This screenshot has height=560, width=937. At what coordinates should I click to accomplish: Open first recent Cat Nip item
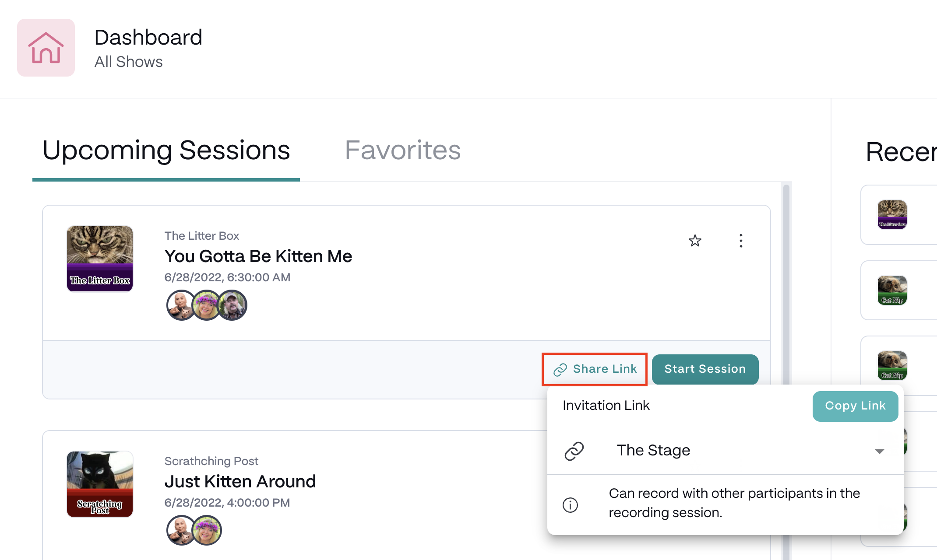pyautogui.click(x=892, y=290)
